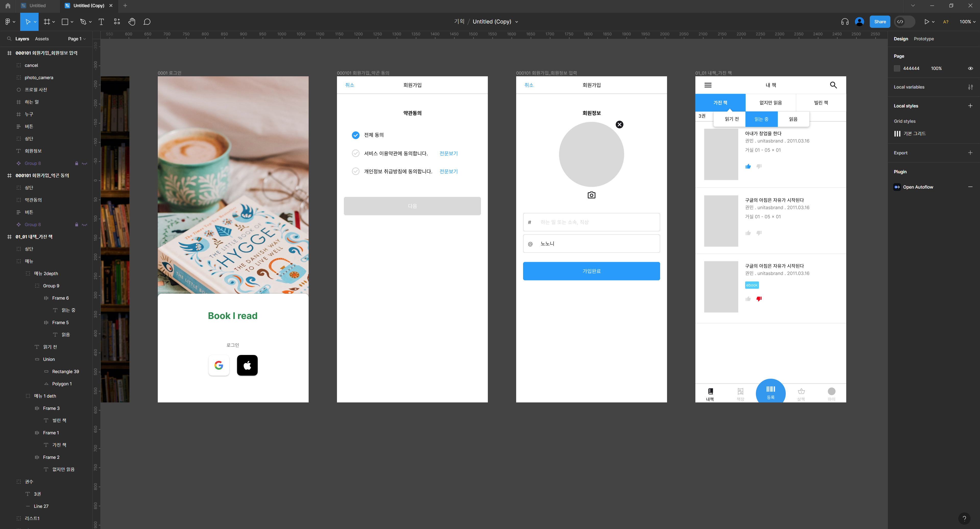The image size is (980, 529).
Task: Open the 100% zoom dropdown
Action: pyautogui.click(x=967, y=22)
